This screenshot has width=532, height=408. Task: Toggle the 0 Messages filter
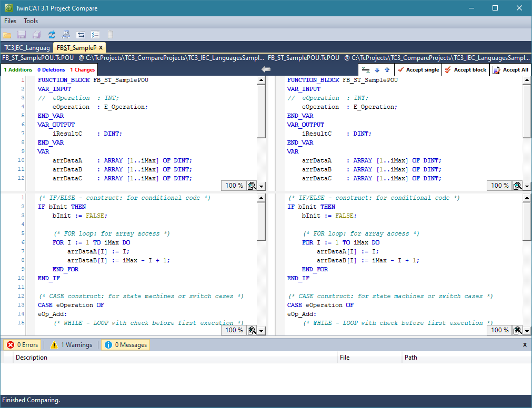(x=126, y=345)
